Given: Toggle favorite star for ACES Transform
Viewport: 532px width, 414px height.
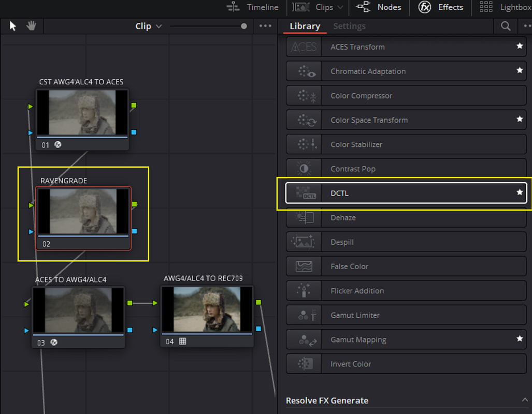Looking at the screenshot, I should click(x=520, y=46).
